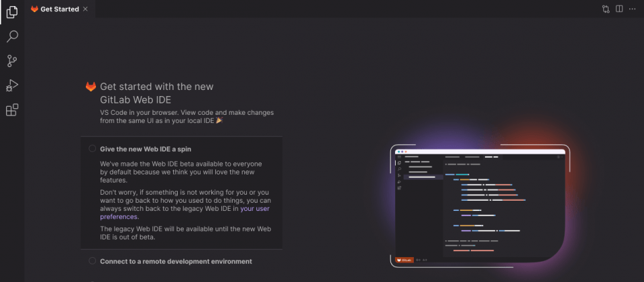Close the Get Started tab
644x282 pixels.
tap(85, 9)
